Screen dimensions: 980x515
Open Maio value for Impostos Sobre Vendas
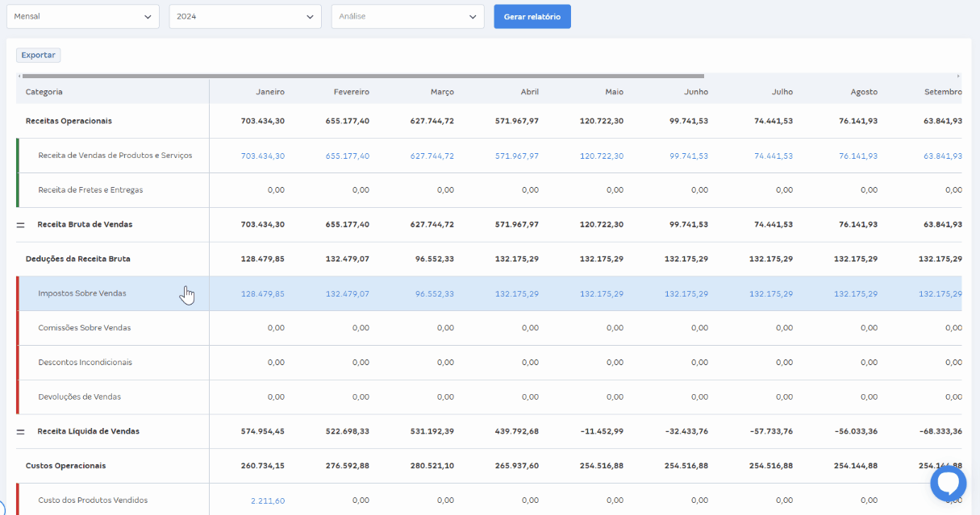tap(601, 294)
